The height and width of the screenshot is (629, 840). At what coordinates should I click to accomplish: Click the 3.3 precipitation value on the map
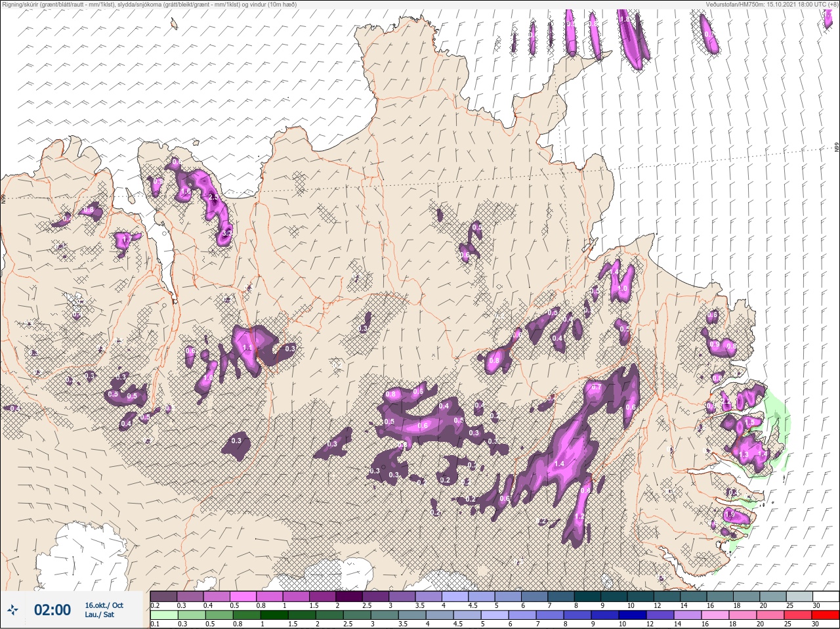click(227, 233)
